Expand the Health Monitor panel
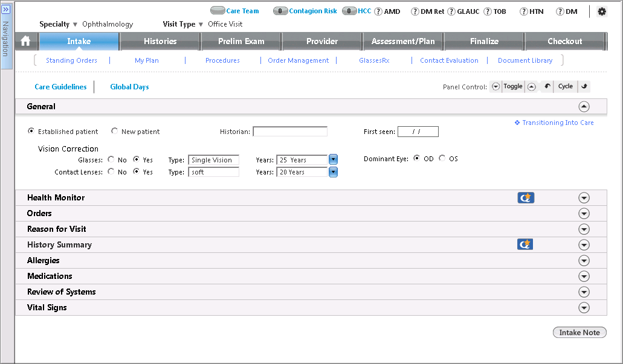The width and height of the screenshot is (623, 364). [x=584, y=197]
